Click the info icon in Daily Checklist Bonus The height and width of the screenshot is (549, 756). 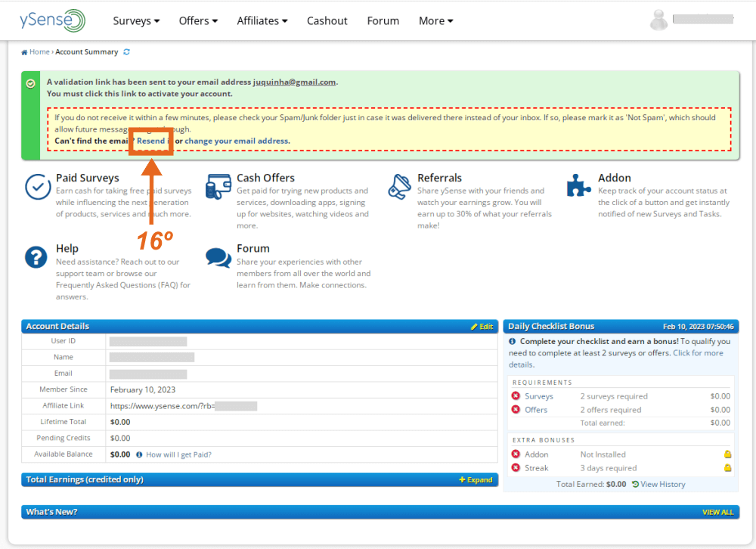pyautogui.click(x=512, y=341)
